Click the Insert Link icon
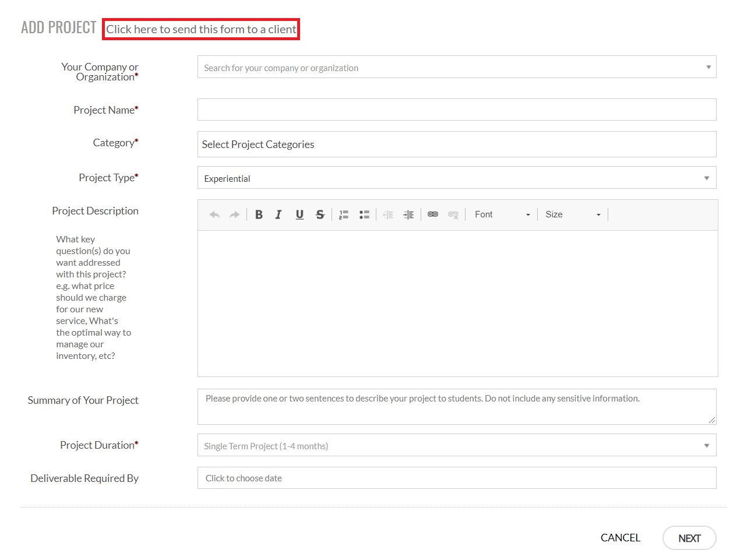This screenshot has height=560, width=751. pos(432,214)
